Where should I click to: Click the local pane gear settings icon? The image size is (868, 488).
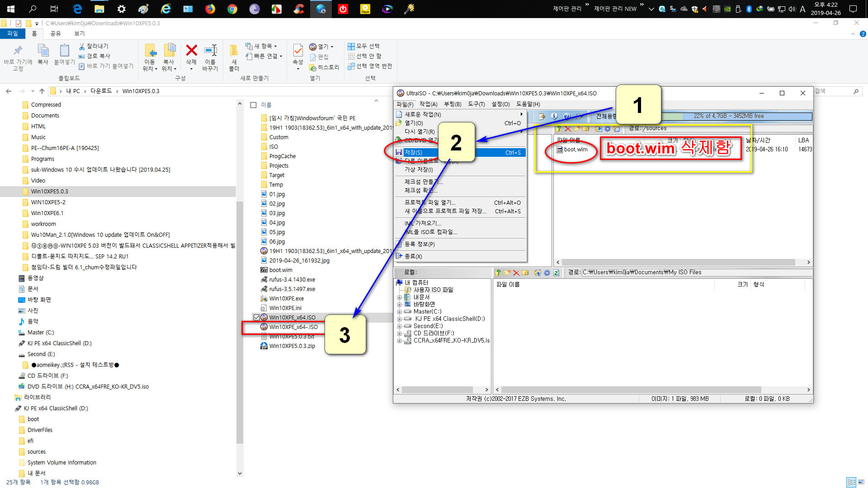(547, 272)
